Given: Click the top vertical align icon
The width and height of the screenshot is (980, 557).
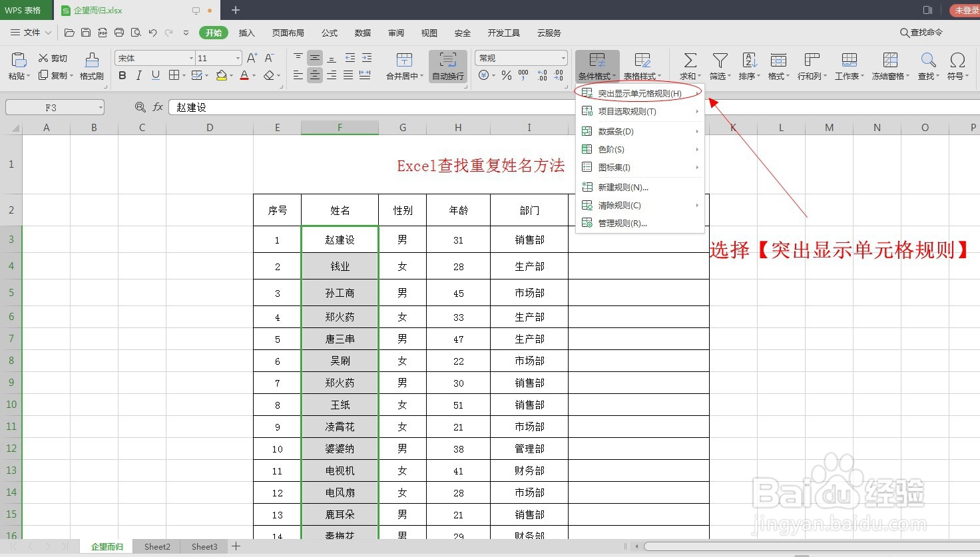Looking at the screenshot, I should pos(298,58).
